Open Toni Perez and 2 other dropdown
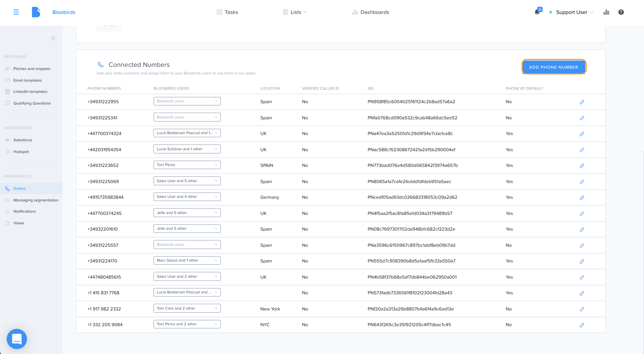The height and width of the screenshot is (354, 644). (x=187, y=324)
